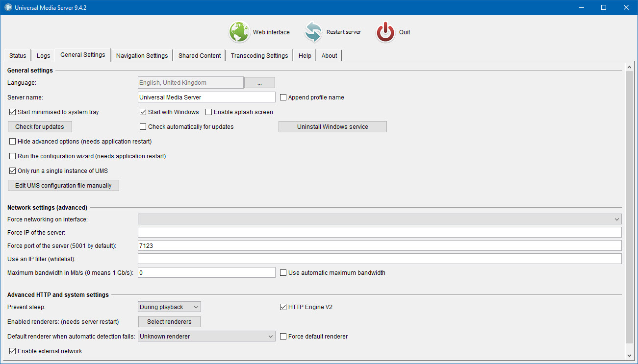Click the General settings heading
This screenshot has height=364, width=638.
pos(30,71)
